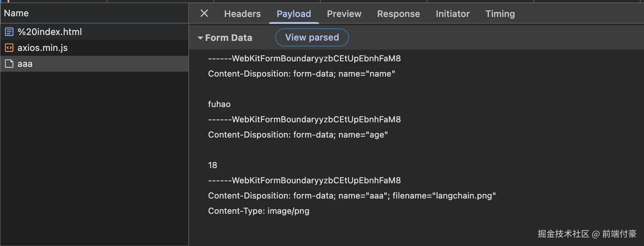
Task: Go to the Response tab
Action: 398,14
